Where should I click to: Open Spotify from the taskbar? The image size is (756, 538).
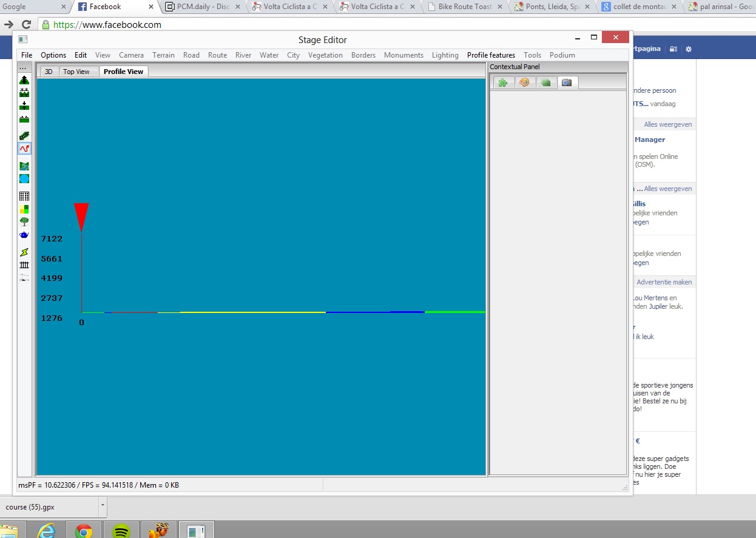click(121, 532)
